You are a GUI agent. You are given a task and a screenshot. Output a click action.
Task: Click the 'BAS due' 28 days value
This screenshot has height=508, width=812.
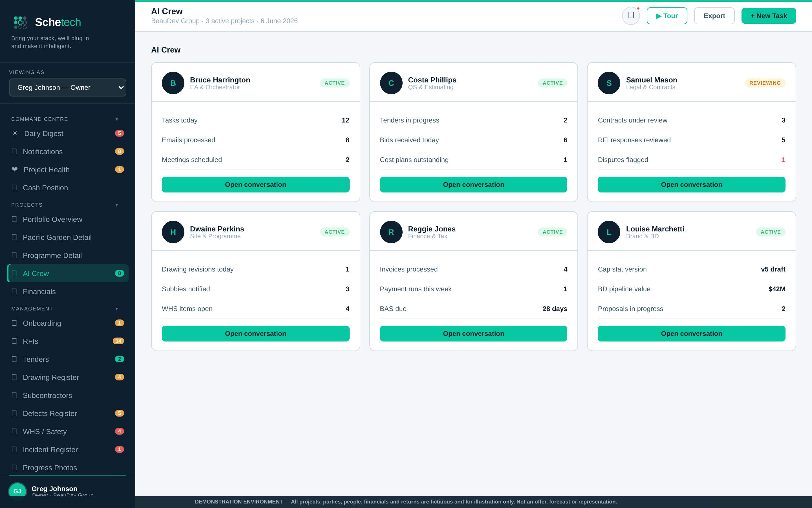pyautogui.click(x=555, y=309)
